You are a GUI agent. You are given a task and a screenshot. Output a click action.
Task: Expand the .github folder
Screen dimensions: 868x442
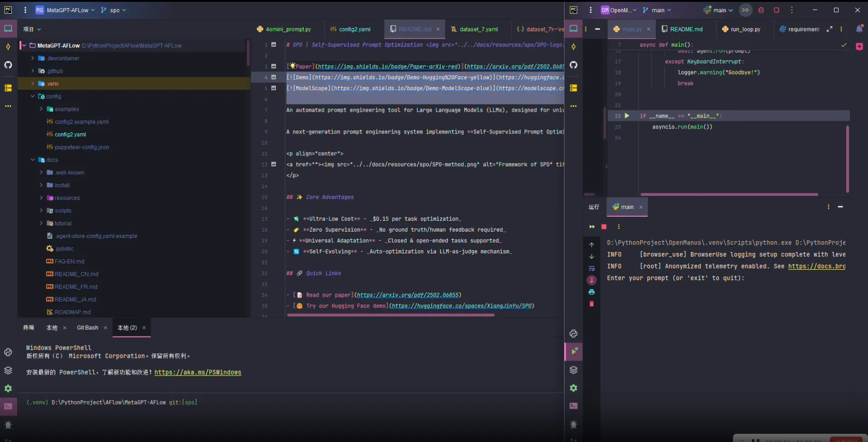[x=33, y=71]
